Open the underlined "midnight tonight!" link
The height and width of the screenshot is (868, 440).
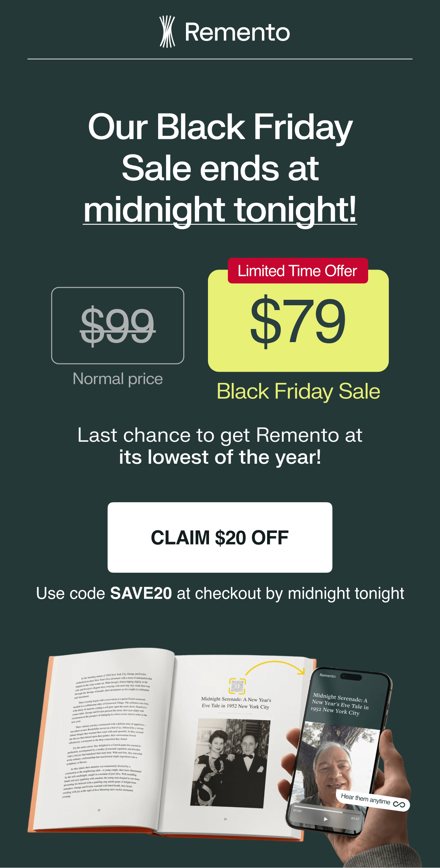tap(220, 210)
